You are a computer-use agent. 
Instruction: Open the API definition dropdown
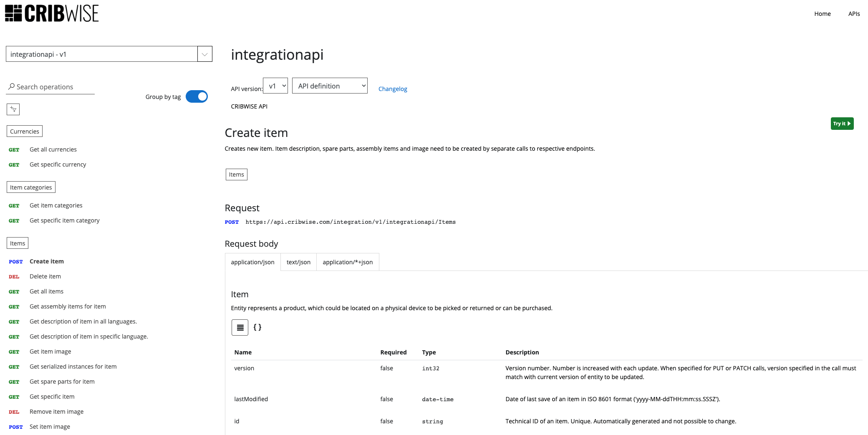click(330, 86)
